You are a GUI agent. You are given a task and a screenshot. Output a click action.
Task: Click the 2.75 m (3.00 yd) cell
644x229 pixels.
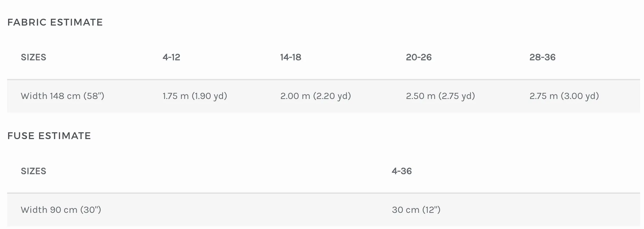pyautogui.click(x=564, y=96)
